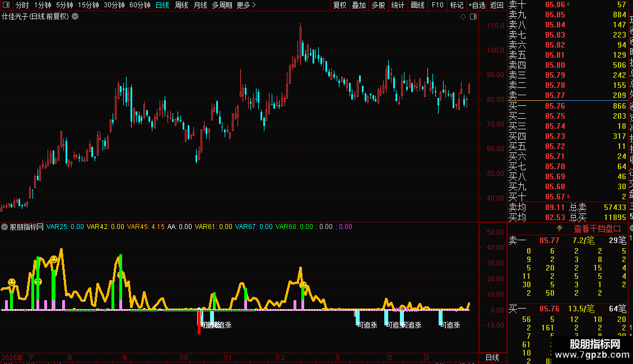
Task: Toggle the side panel icon beside the diamond
Action: click(x=473, y=17)
